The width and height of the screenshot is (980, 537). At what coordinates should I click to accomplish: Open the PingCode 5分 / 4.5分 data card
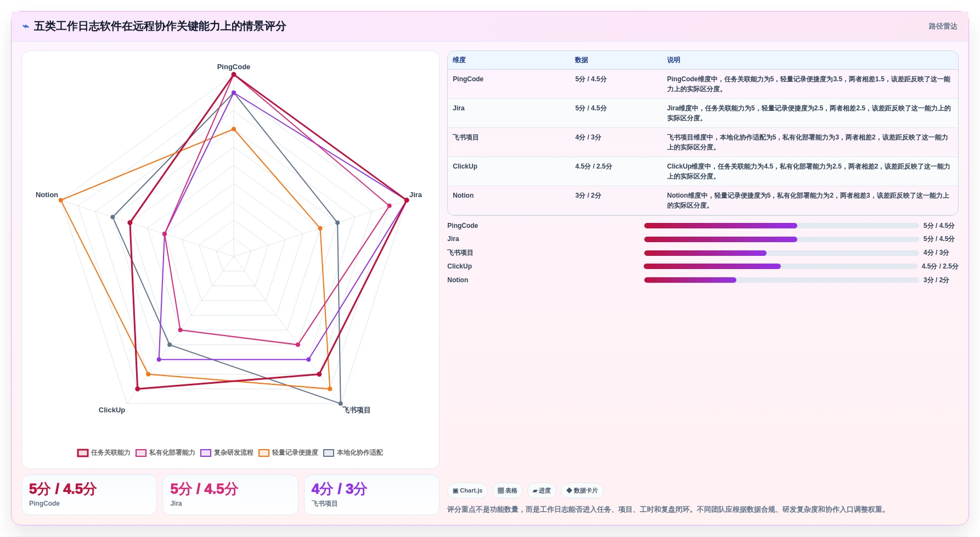[89, 495]
